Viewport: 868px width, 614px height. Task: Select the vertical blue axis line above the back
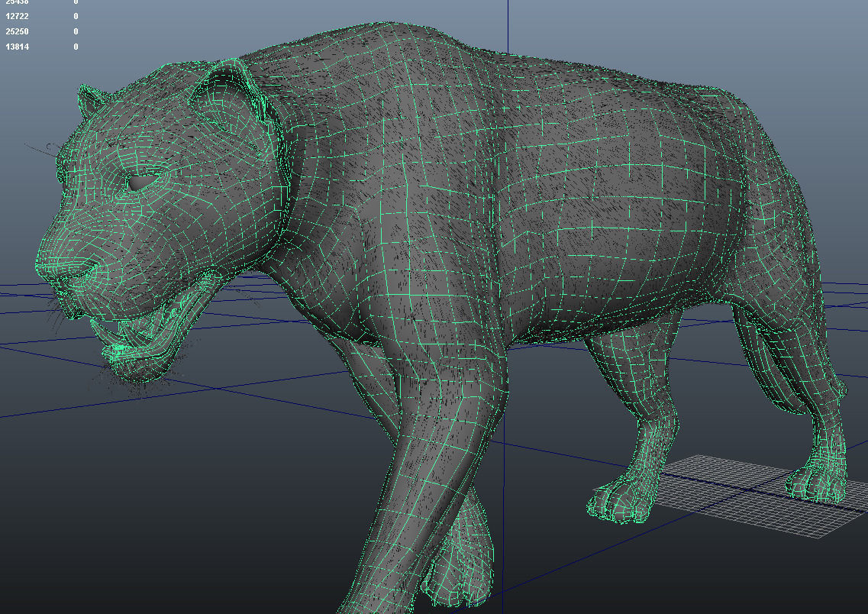point(508,26)
